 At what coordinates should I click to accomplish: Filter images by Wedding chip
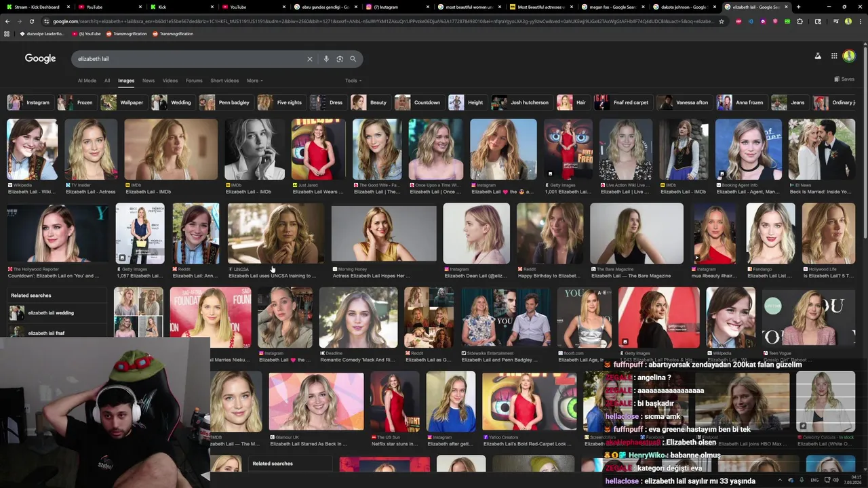point(172,102)
